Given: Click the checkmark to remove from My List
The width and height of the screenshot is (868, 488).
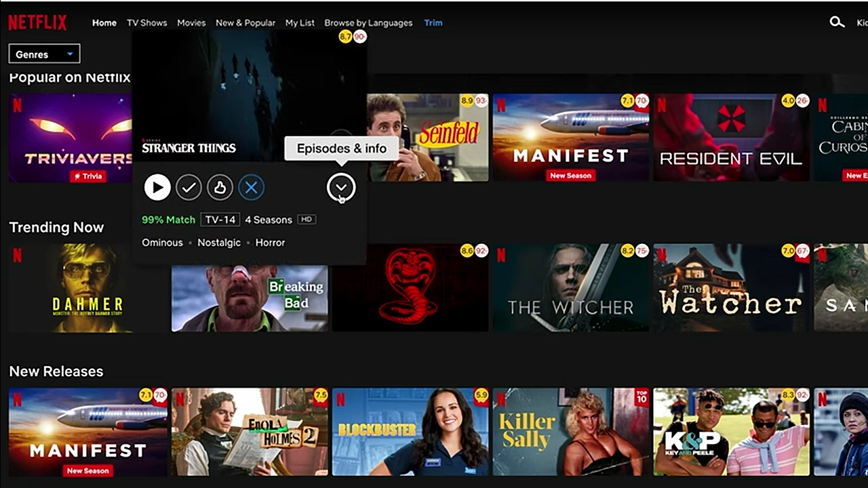Looking at the screenshot, I should 188,187.
